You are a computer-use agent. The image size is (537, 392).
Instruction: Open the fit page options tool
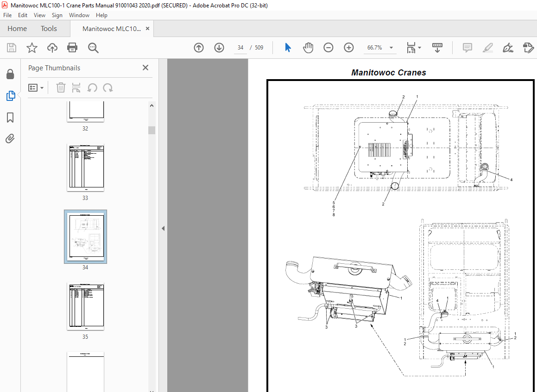pos(414,48)
